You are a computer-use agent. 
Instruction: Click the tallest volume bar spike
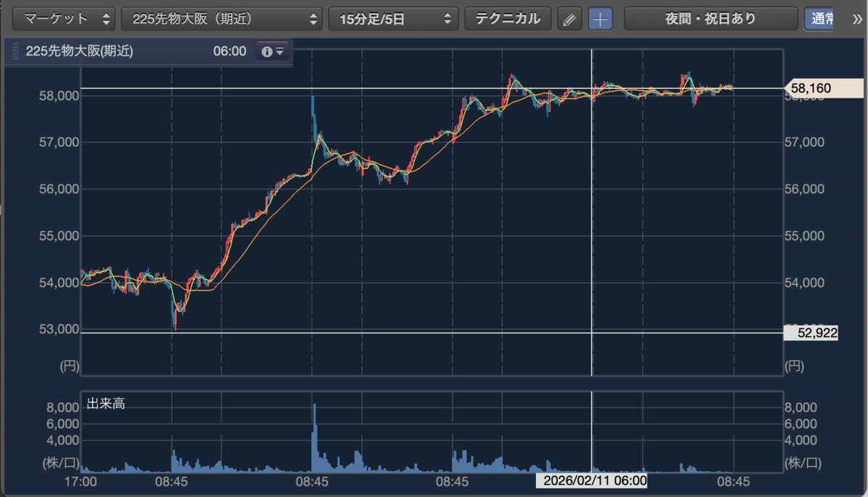(314, 437)
